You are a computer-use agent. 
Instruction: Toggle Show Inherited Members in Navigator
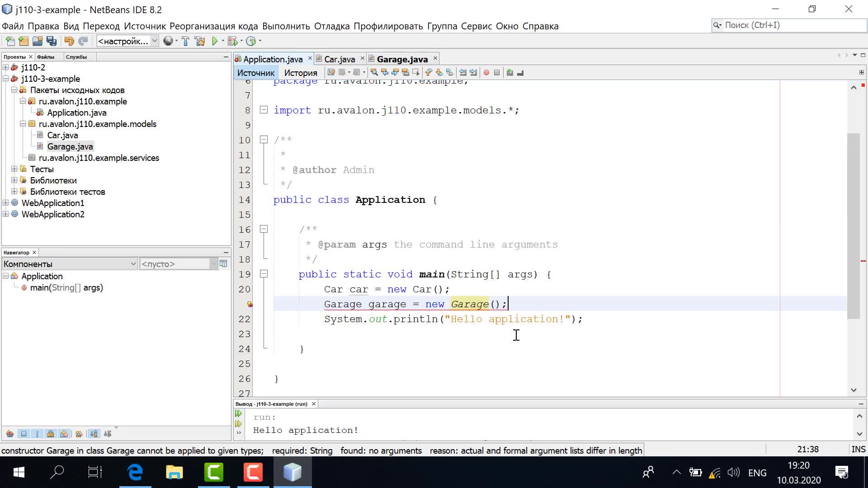(x=10, y=434)
